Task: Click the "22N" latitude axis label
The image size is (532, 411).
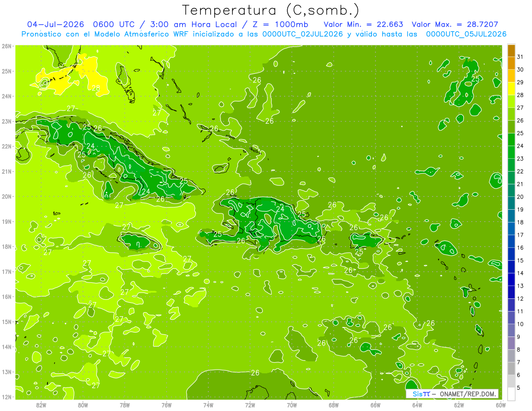Action: pos(6,146)
